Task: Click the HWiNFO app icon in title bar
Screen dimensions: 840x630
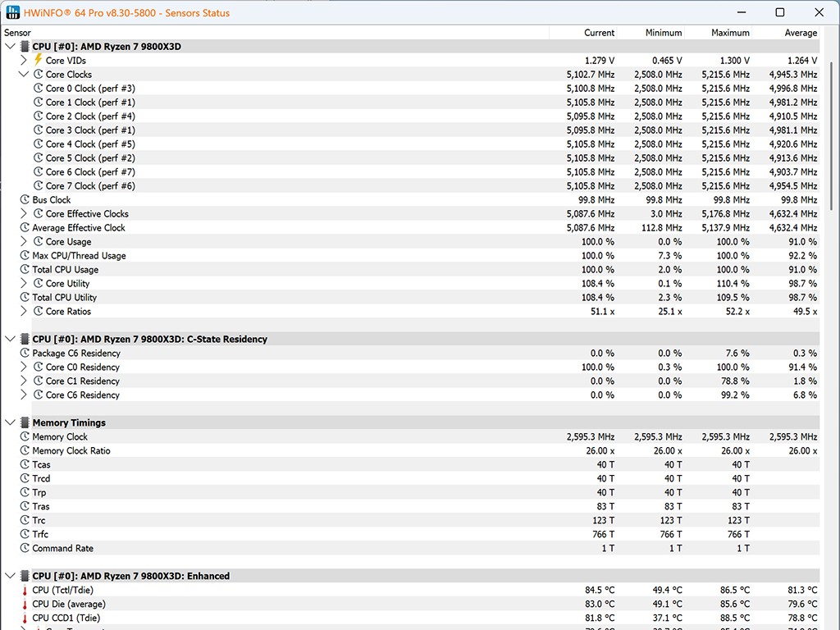Action: coord(13,12)
